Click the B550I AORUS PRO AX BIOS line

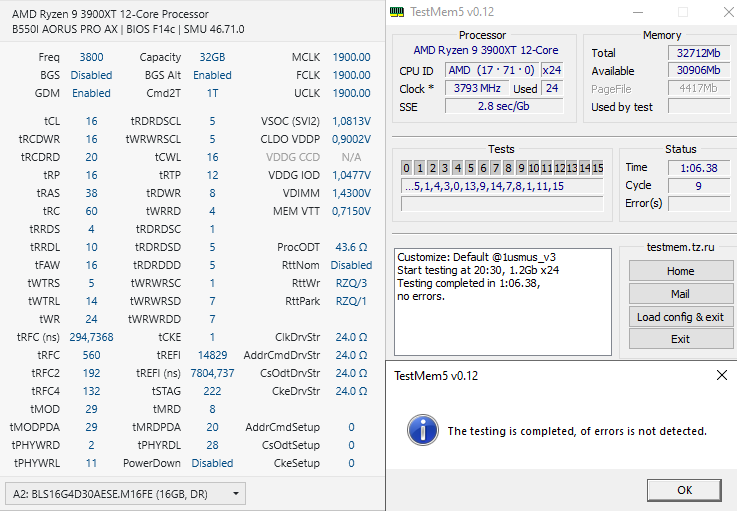click(128, 29)
